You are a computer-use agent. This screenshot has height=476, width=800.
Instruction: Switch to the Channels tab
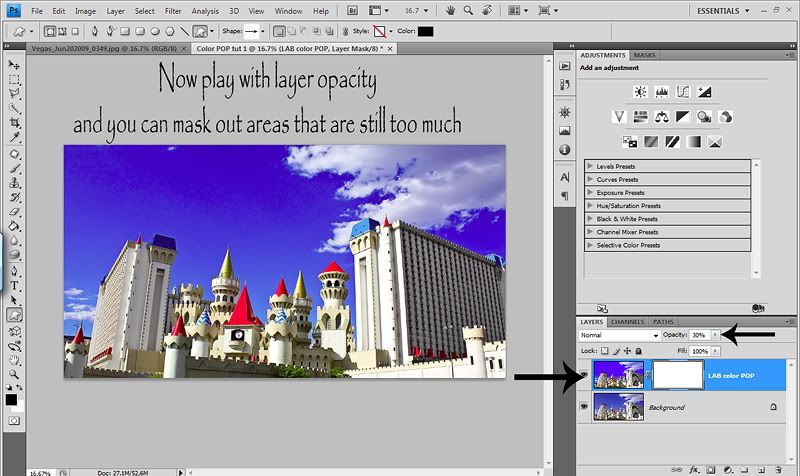click(x=627, y=321)
